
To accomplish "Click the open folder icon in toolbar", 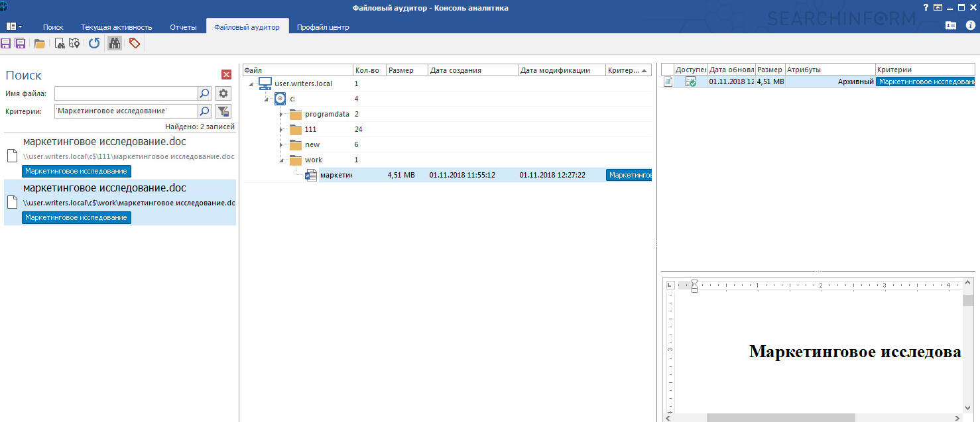I will 40,44.
